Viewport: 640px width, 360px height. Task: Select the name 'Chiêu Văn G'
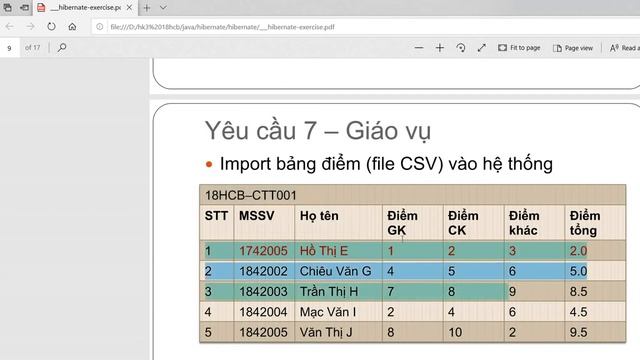pos(336,271)
